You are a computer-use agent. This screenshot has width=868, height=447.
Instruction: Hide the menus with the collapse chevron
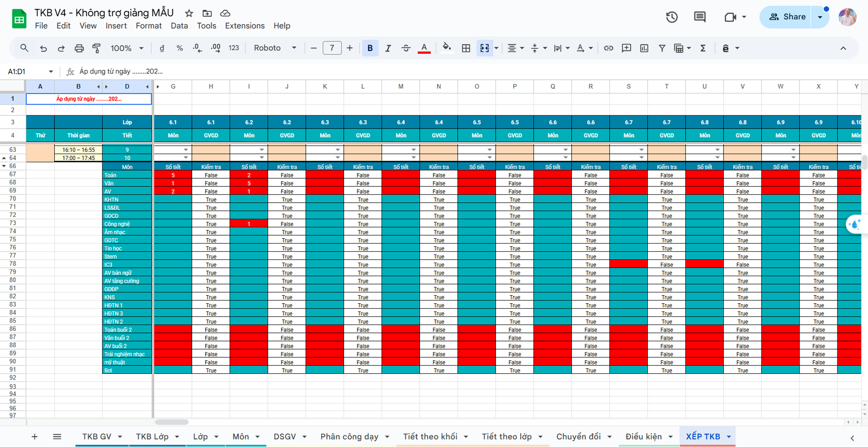(x=843, y=48)
